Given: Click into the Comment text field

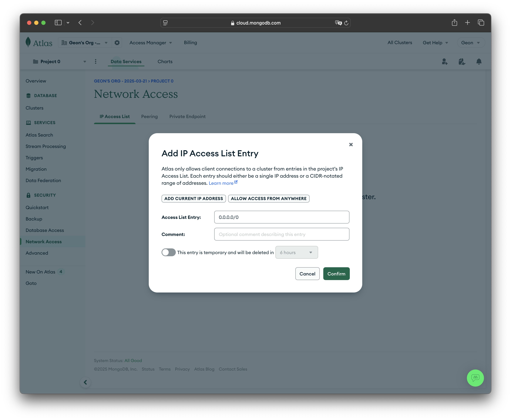Looking at the screenshot, I should click(x=281, y=234).
